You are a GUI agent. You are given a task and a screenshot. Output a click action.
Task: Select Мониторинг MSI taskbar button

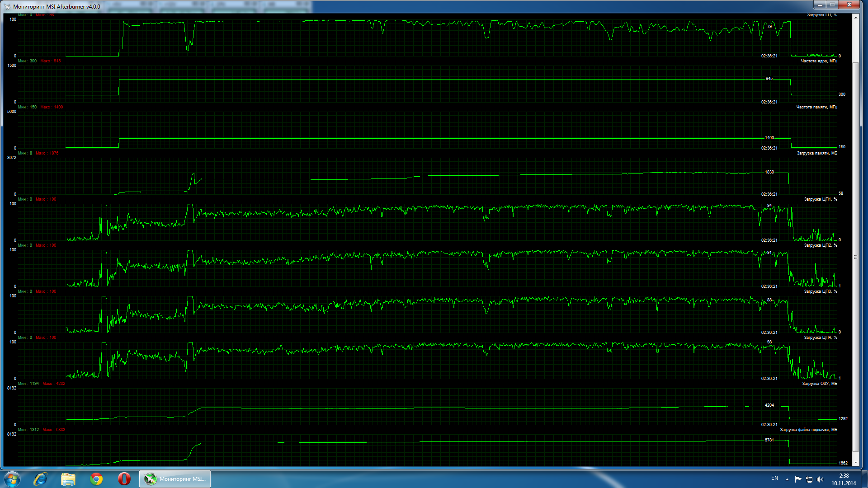tap(175, 479)
